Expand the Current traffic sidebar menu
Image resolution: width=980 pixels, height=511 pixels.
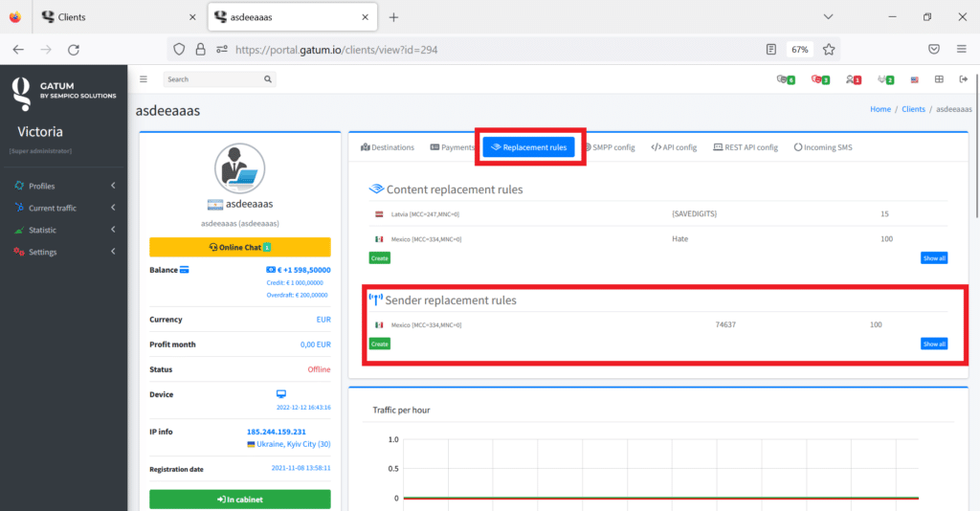click(x=64, y=208)
